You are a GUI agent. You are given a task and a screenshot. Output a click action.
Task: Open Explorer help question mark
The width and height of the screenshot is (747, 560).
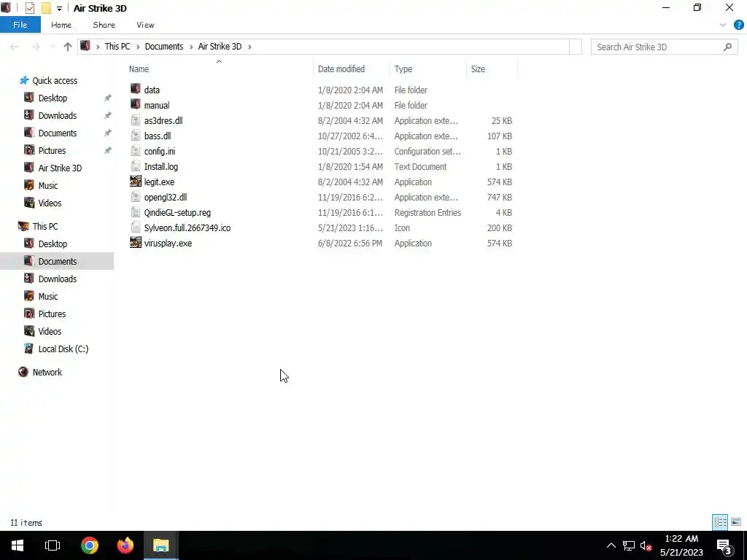tap(738, 26)
